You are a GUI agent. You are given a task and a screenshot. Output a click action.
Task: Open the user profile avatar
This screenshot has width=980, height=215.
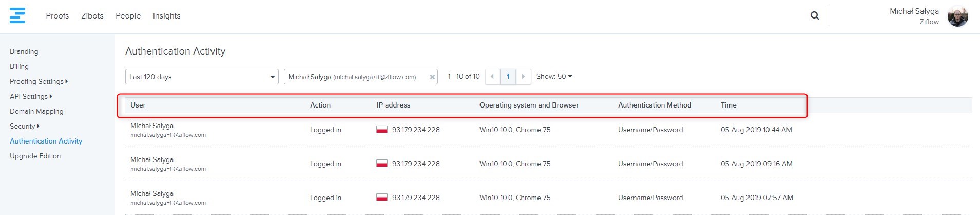click(x=957, y=16)
